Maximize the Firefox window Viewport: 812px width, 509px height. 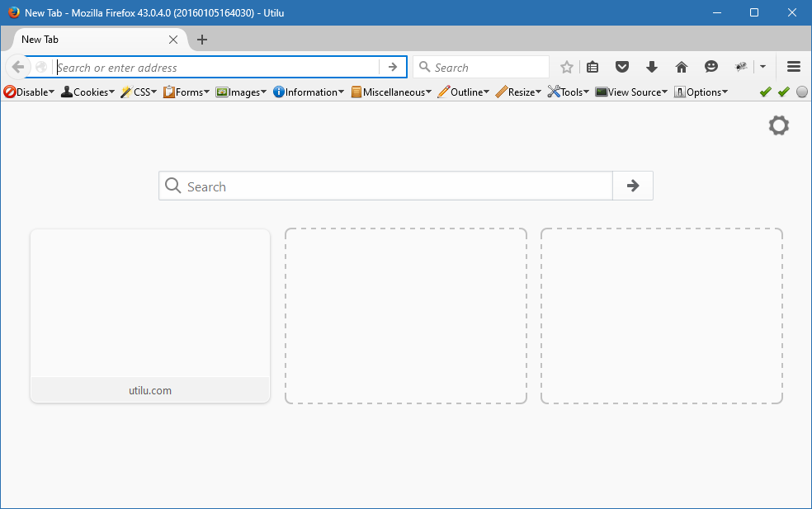point(754,12)
